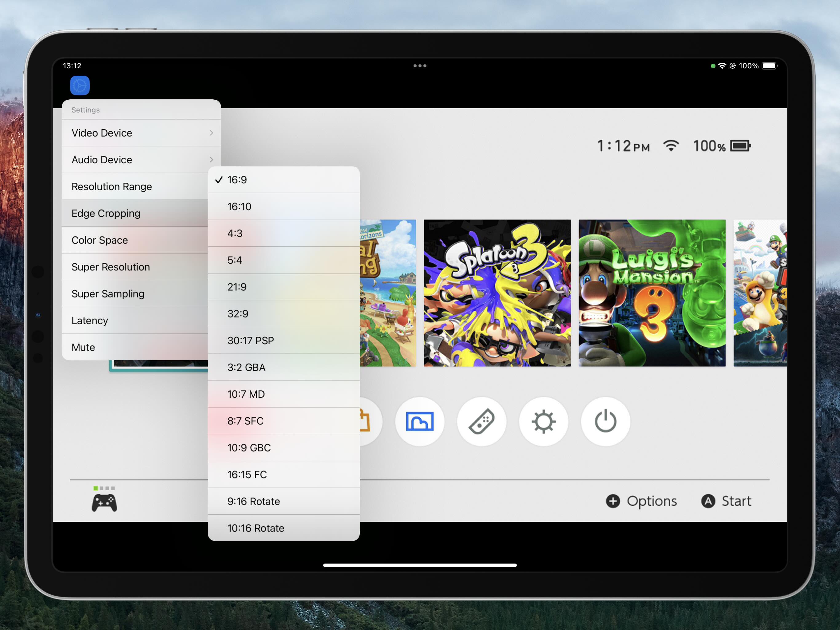Choose the 4:3 aspect ratio
Screen dimensions: 840x630
[x=284, y=233]
